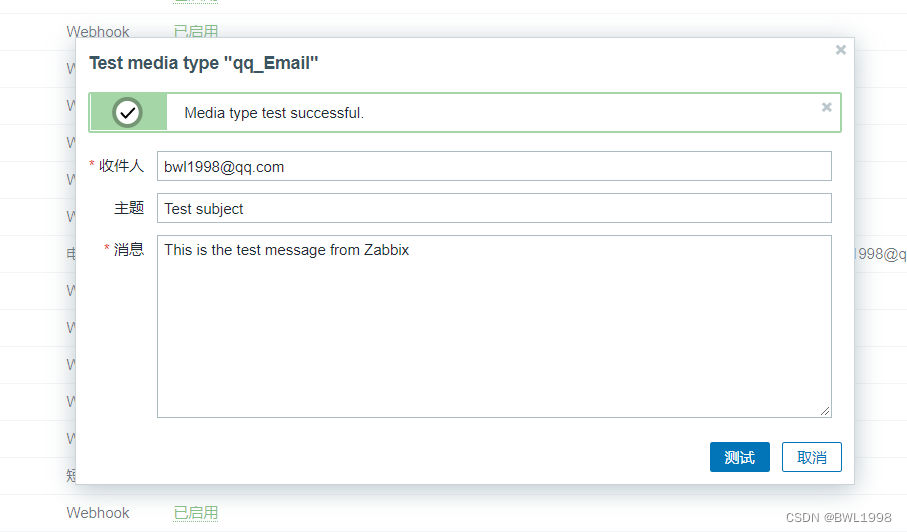Click the CSDN @BWL1998 watermark
The width and height of the screenshot is (907, 532).
[838, 518]
